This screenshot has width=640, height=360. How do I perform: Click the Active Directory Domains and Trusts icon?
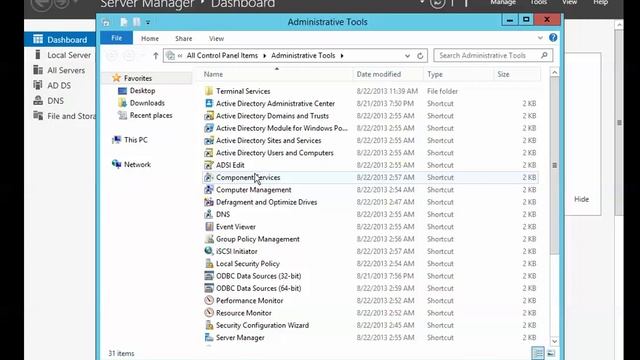[x=209, y=116]
